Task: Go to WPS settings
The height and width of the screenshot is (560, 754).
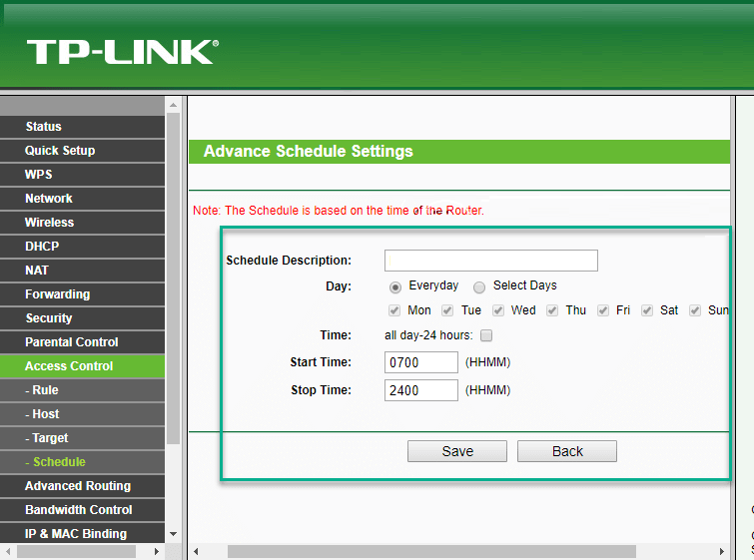Action: (82, 175)
